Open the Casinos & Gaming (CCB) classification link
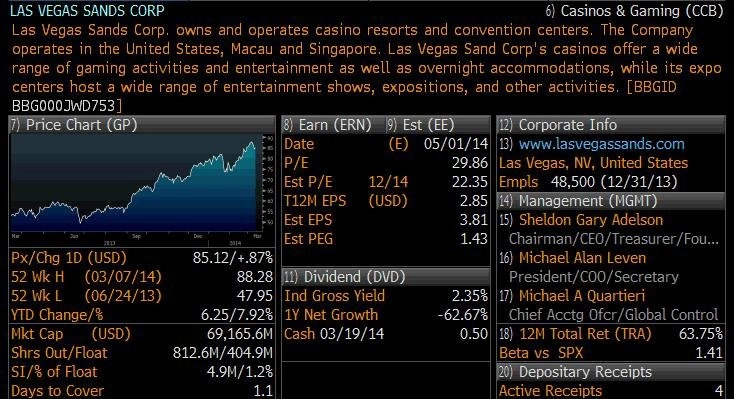Screen dimensions: 734x399 (634, 10)
